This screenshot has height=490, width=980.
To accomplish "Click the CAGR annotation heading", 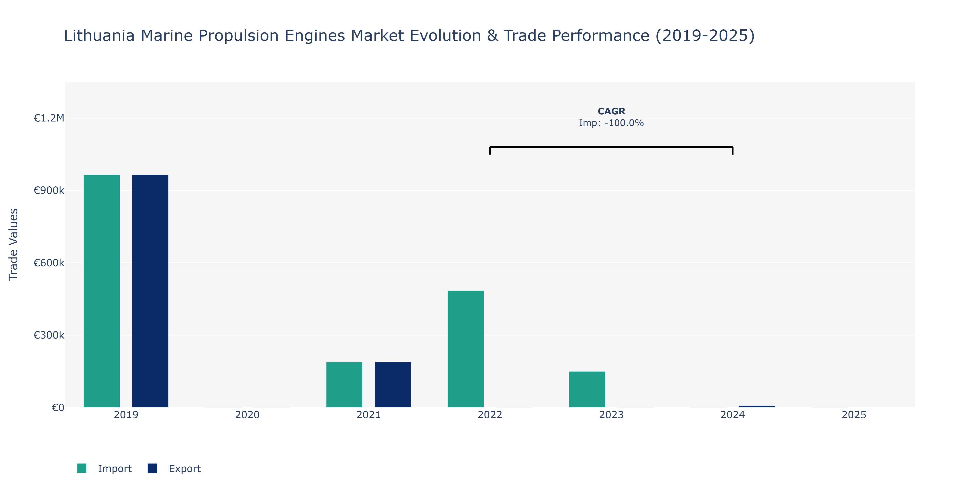I will 611,111.
